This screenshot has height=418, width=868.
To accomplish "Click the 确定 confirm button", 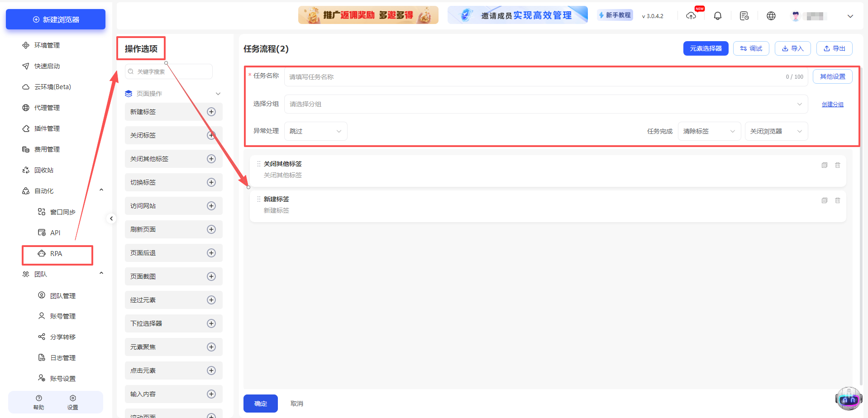I will [260, 403].
